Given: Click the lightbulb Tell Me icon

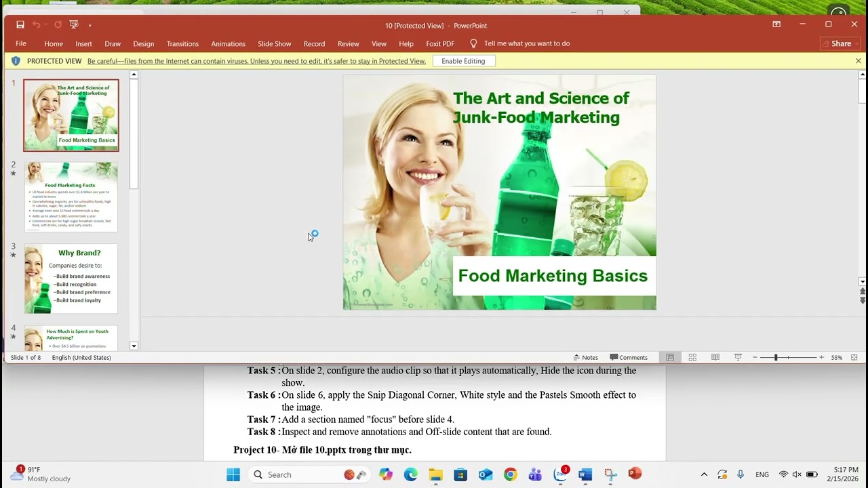Looking at the screenshot, I should (473, 43).
